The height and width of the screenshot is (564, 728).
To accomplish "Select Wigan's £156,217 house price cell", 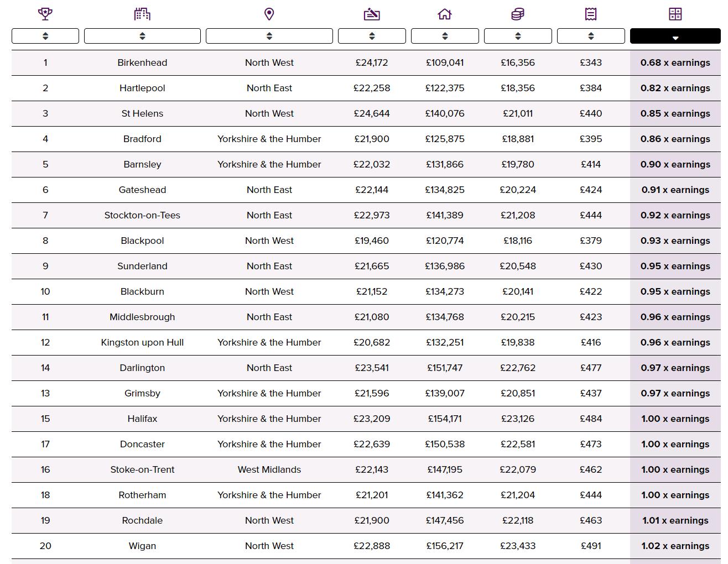I will pos(445,546).
